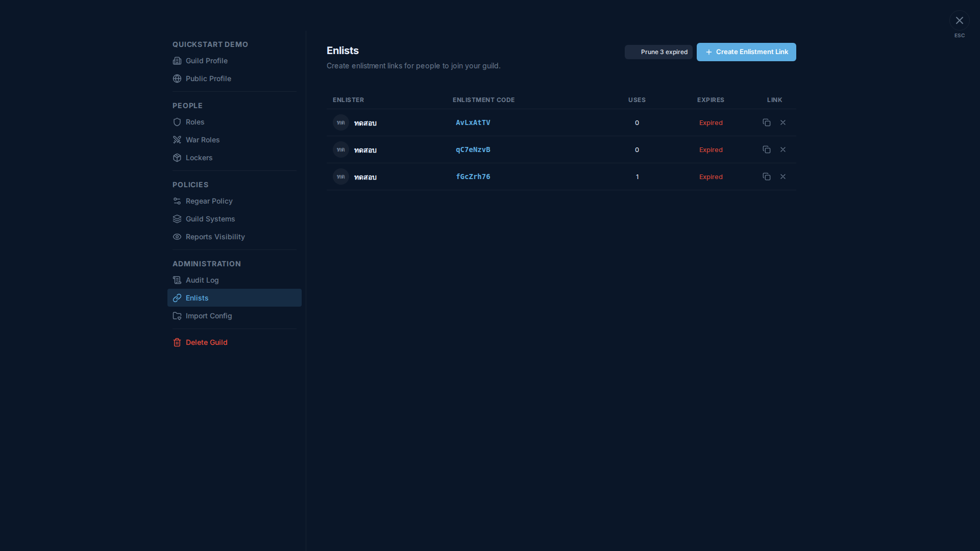Click uses count 0 in qC7eNzvB row
Viewport: 980px width, 551px height.
637,149
